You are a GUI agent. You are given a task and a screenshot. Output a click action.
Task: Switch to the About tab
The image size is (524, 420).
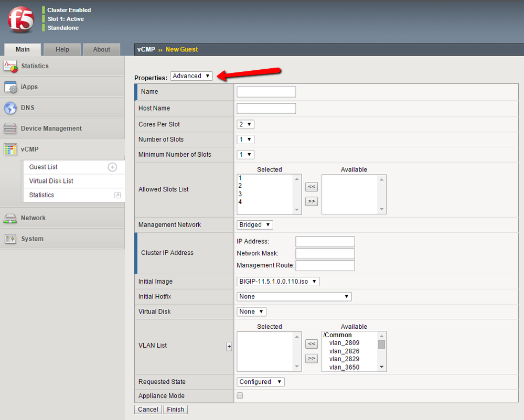[x=101, y=49]
